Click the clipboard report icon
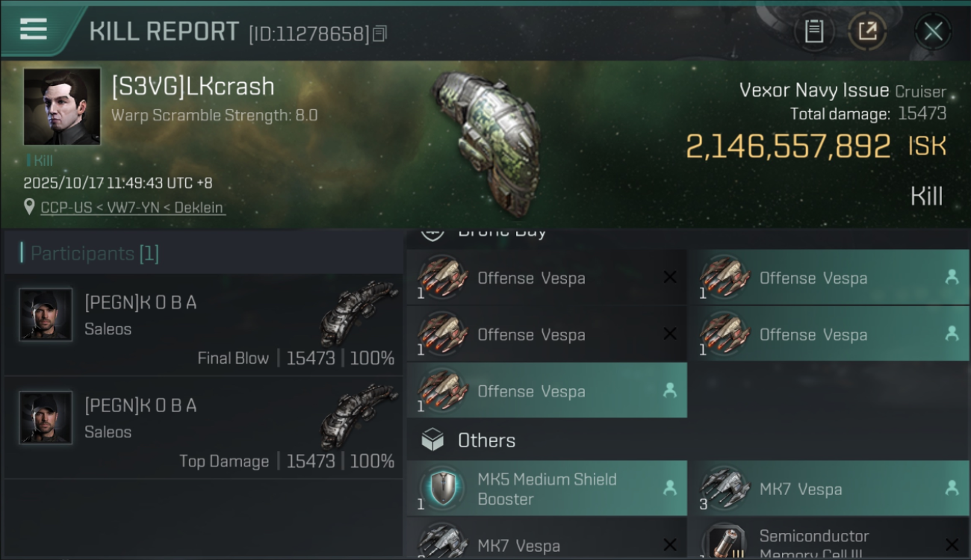The width and height of the screenshot is (971, 560). tap(813, 31)
